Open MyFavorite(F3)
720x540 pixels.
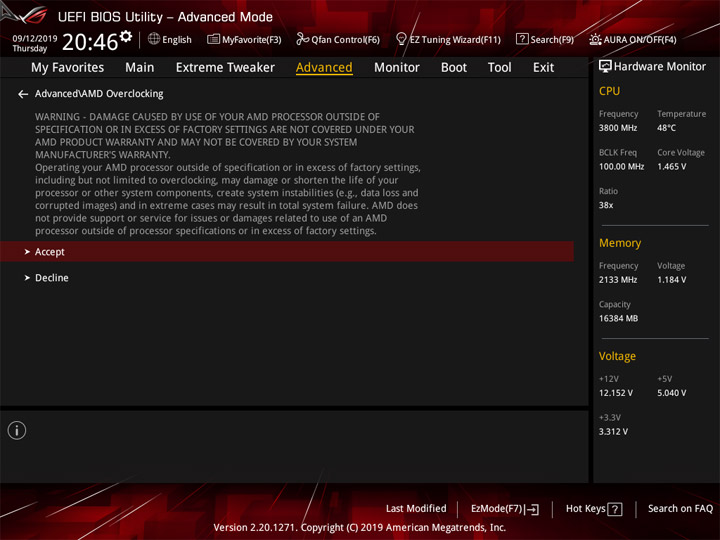click(252, 39)
